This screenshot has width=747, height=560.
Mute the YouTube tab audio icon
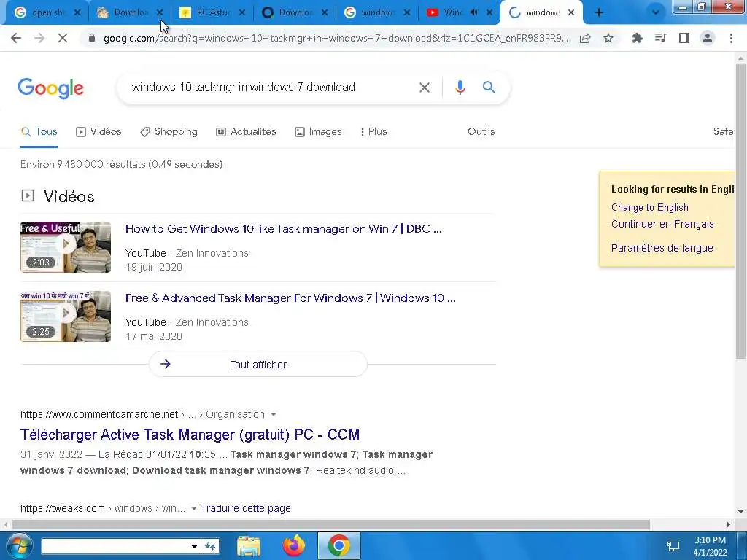473,13
